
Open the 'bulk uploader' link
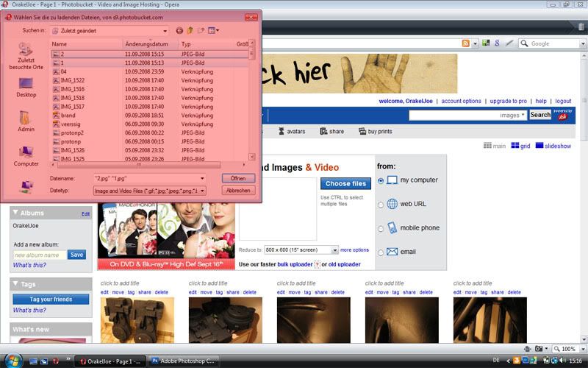pyautogui.click(x=295, y=264)
